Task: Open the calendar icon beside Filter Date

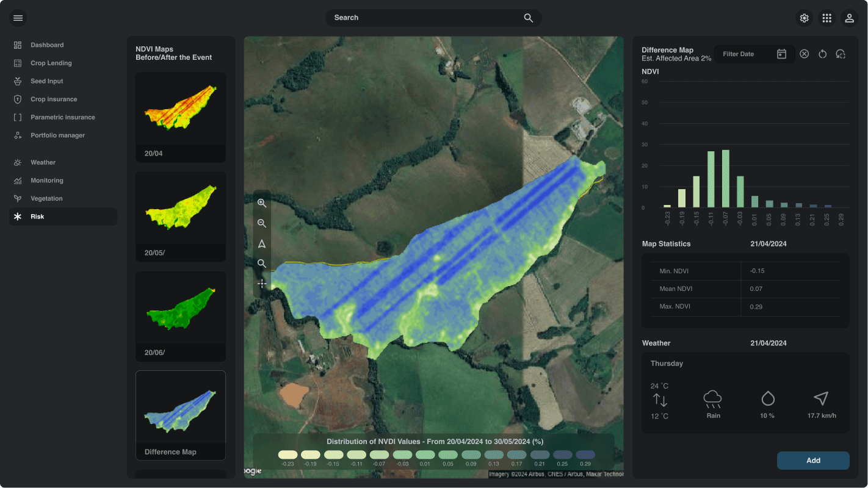Action: pyautogui.click(x=781, y=54)
